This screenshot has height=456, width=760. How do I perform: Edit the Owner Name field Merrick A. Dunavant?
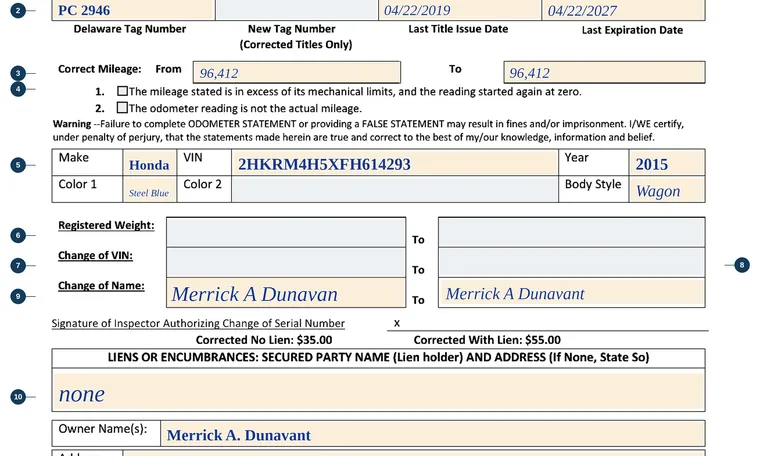pyautogui.click(x=433, y=434)
